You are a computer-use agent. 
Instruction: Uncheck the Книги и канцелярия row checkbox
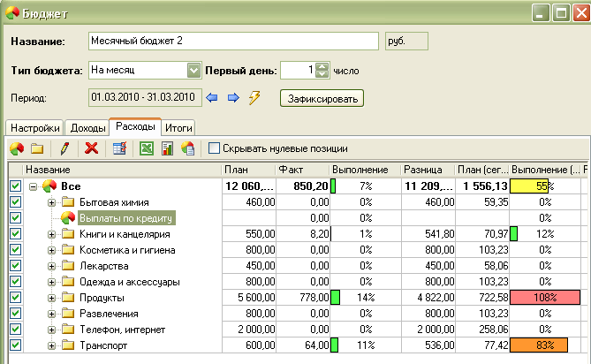(x=15, y=233)
